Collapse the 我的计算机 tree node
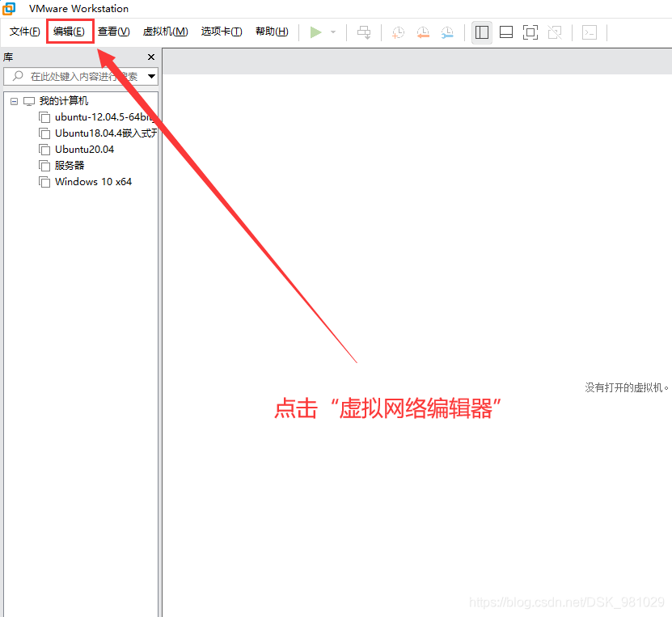This screenshot has width=672, height=617. (14, 101)
